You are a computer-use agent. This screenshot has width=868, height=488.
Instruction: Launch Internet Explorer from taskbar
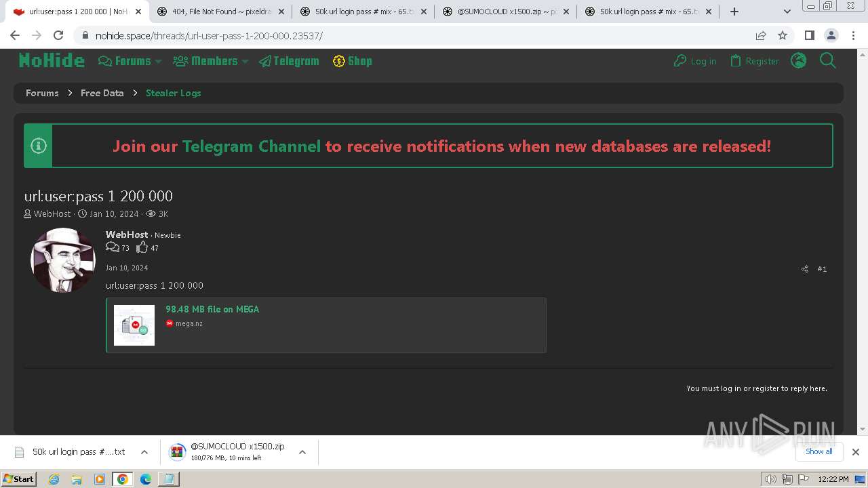coord(54,479)
